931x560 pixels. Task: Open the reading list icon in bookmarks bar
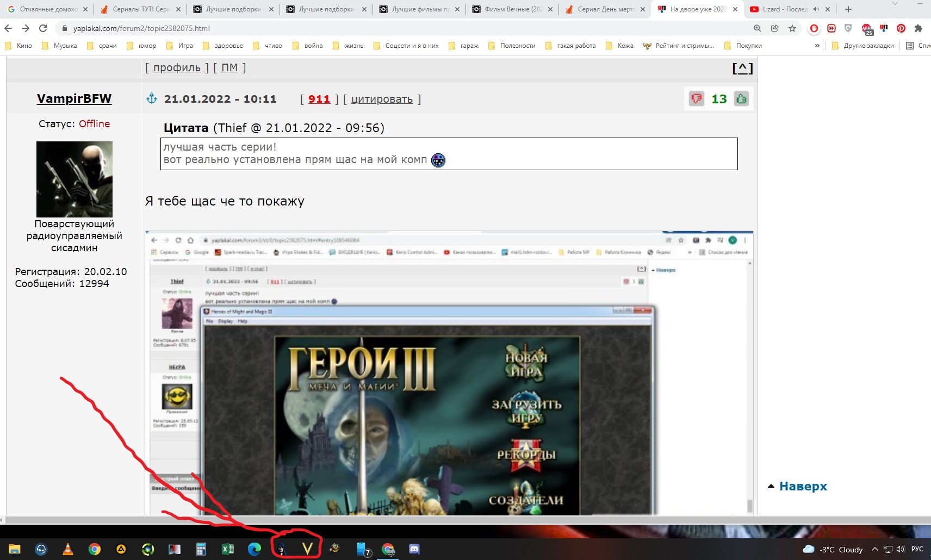910,46
